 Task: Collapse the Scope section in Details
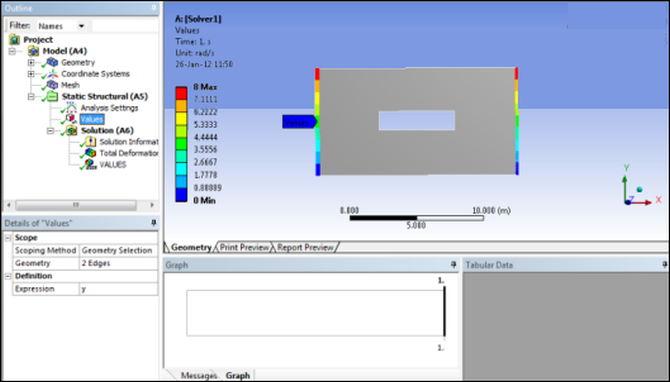8,238
